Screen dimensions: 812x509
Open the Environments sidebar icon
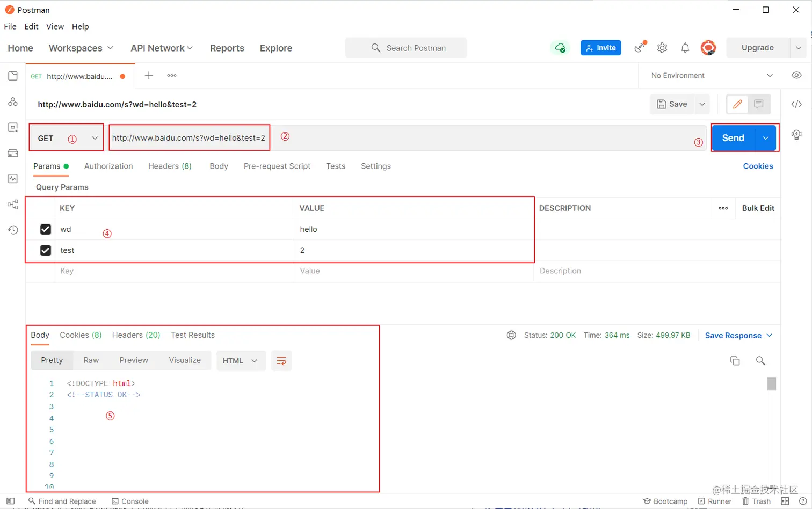(13, 127)
